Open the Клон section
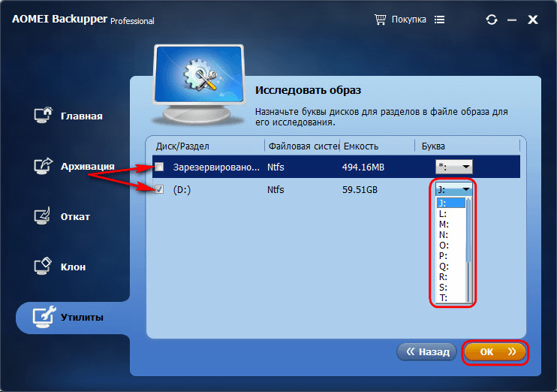This screenshot has width=557, height=392. click(73, 267)
